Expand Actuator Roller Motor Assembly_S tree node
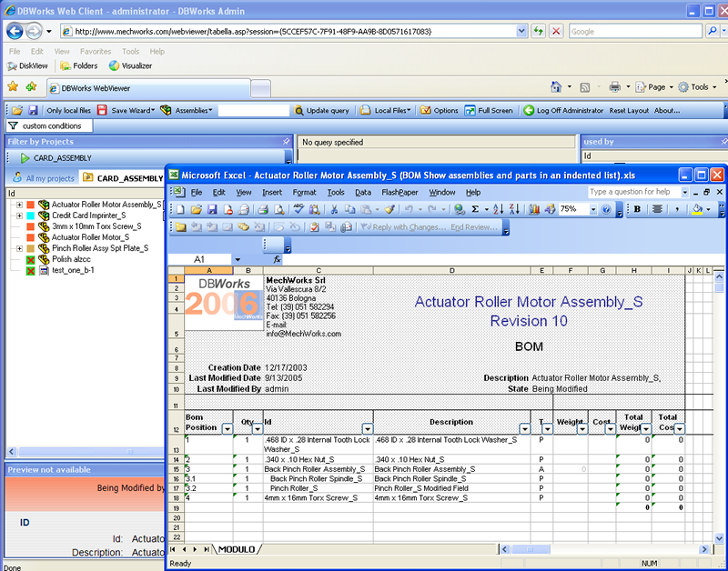728x571 pixels. point(19,205)
